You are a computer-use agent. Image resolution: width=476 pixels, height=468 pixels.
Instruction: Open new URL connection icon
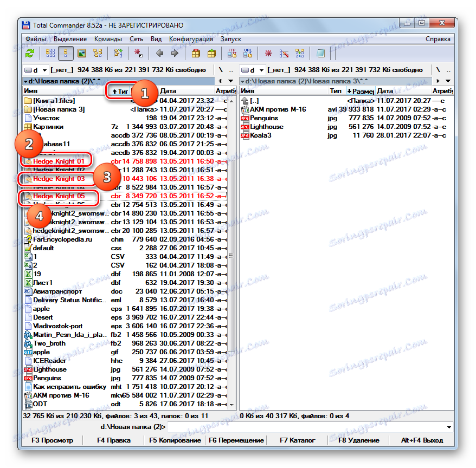point(248,54)
